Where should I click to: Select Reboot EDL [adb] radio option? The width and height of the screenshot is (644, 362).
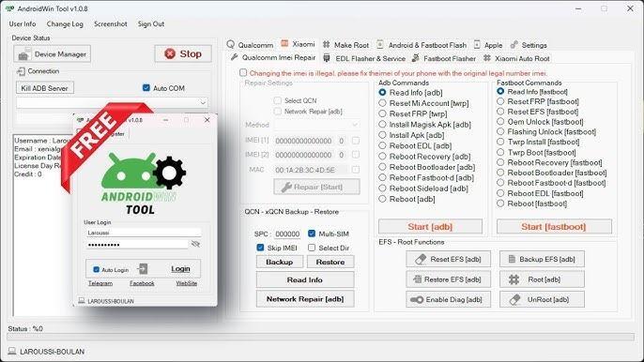382,145
